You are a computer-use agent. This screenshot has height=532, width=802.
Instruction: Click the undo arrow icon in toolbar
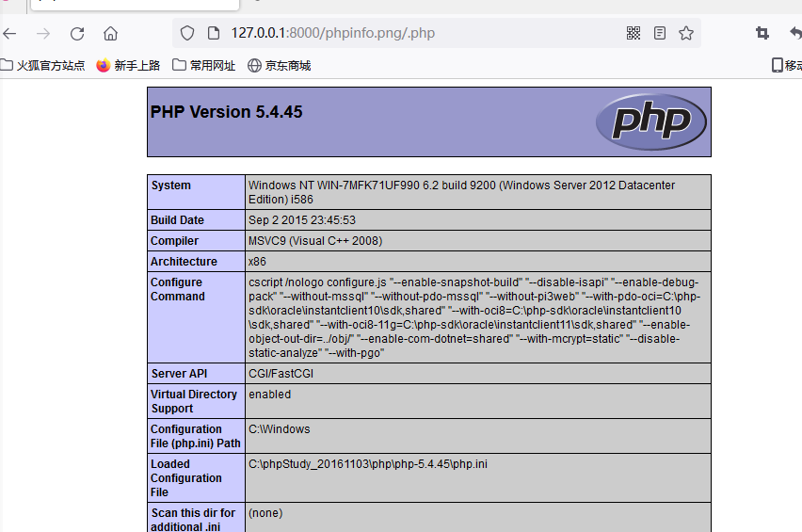click(795, 33)
